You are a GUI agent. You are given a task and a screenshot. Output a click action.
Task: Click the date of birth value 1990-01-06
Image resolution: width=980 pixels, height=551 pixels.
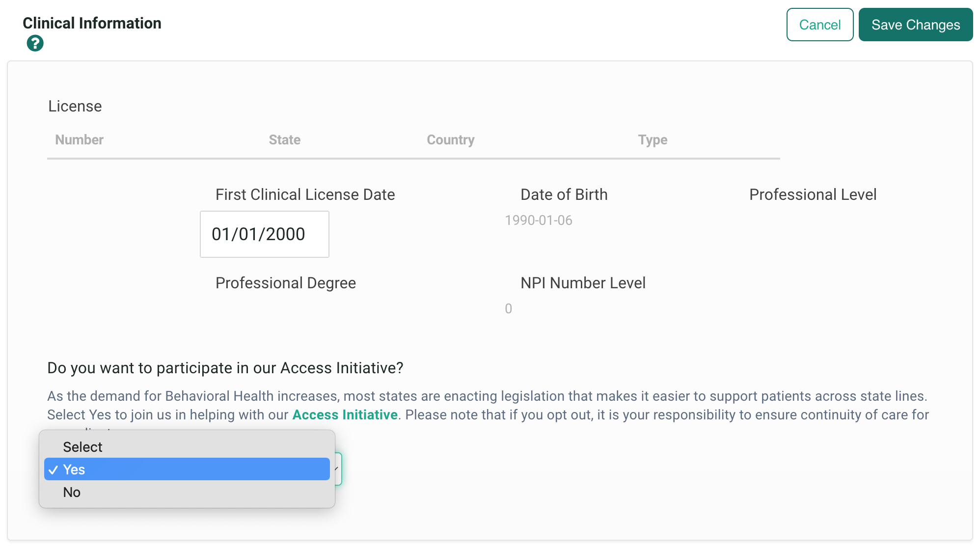click(539, 220)
